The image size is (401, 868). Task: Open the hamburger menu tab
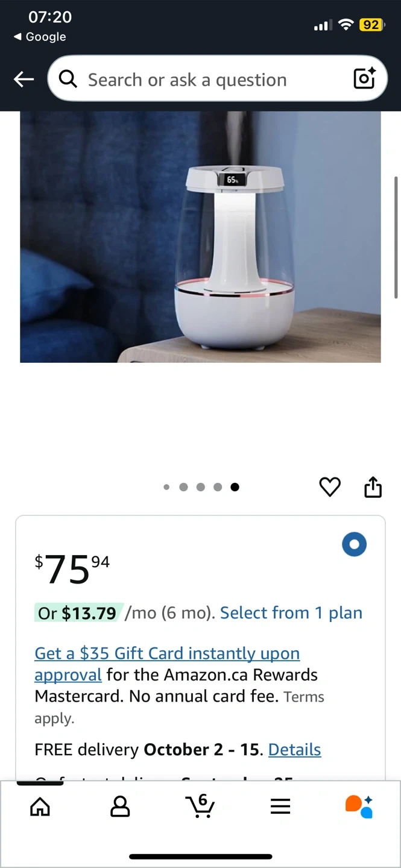pyautogui.click(x=280, y=807)
